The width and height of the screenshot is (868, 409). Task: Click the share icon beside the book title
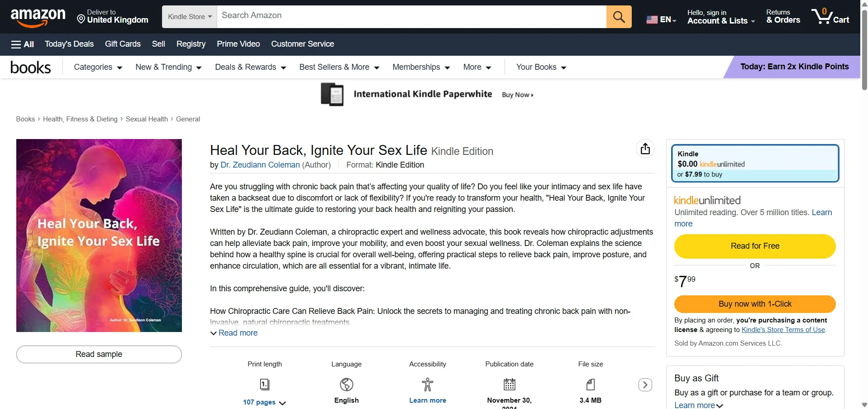[x=645, y=149]
